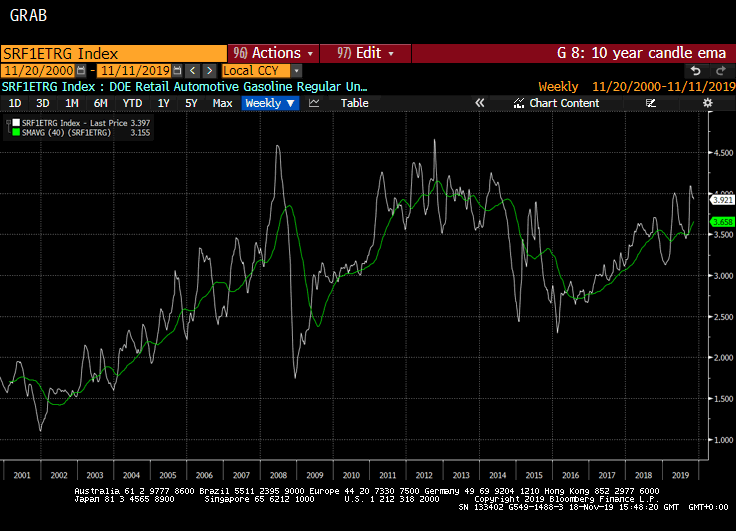Open the Weekly periodicity dropdown
The image size is (736, 531).
[x=270, y=103]
